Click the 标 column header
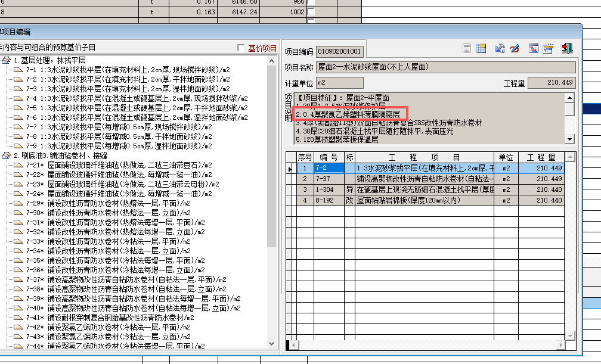Image resolution: width=601 pixels, height=364 pixels. [x=349, y=157]
